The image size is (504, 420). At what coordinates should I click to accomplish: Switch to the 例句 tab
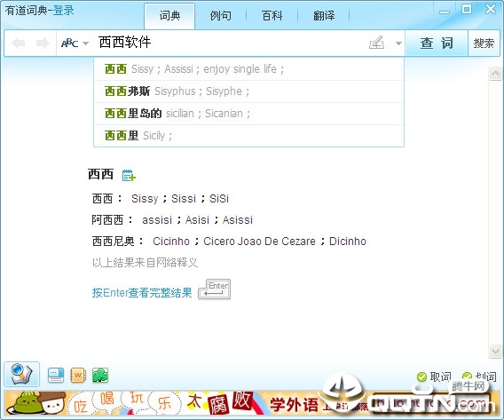(x=220, y=16)
